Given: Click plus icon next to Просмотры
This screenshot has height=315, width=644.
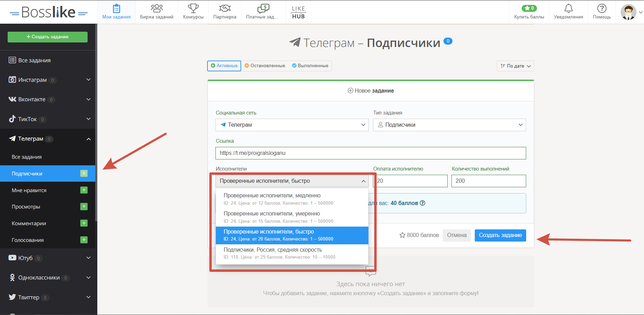Looking at the screenshot, I should 84,206.
